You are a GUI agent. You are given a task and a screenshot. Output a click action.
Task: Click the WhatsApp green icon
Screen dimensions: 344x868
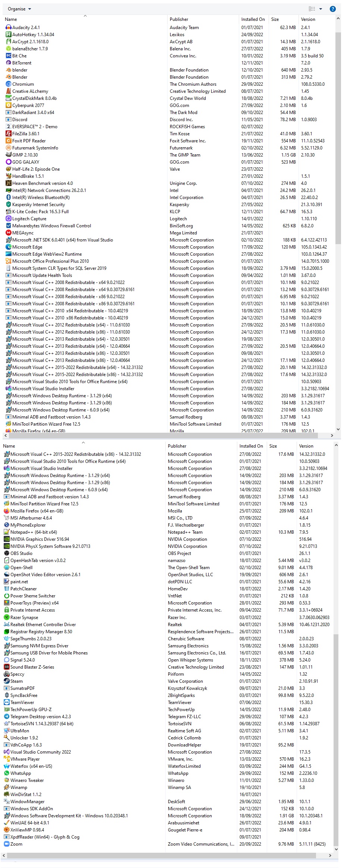tap(6, 773)
